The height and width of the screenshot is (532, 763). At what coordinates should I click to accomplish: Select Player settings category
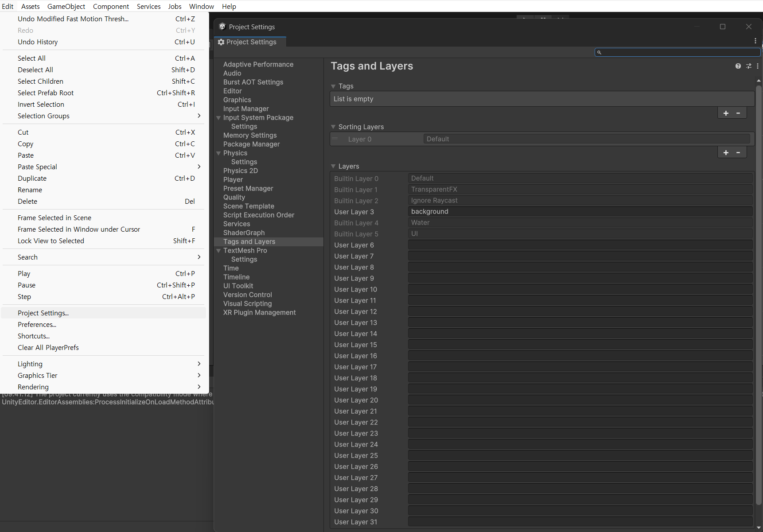coord(233,180)
